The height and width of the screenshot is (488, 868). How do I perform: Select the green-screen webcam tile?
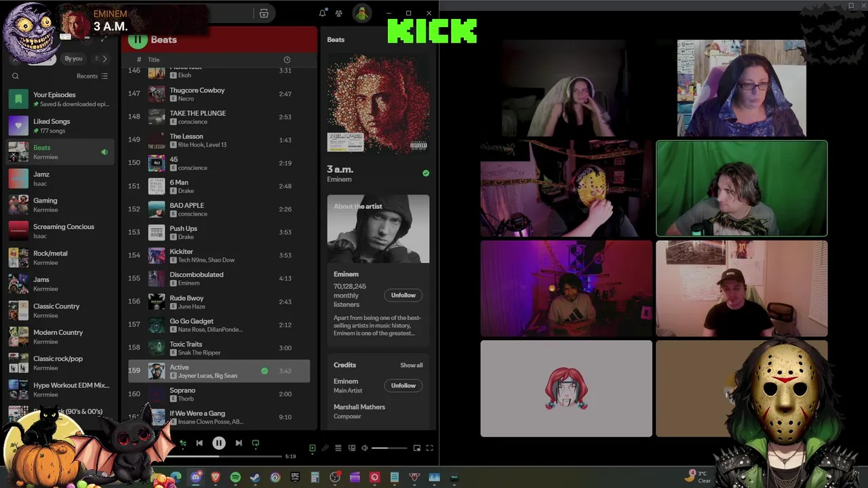pyautogui.click(x=742, y=188)
